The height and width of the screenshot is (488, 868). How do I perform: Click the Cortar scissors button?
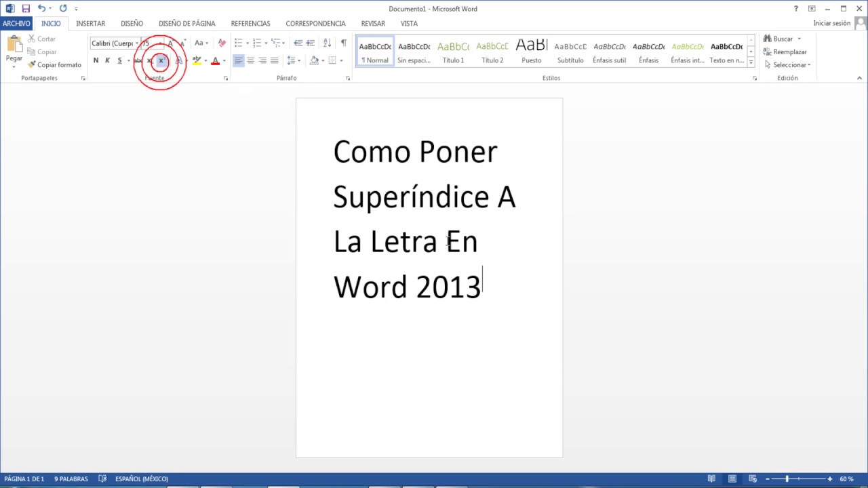(42, 39)
